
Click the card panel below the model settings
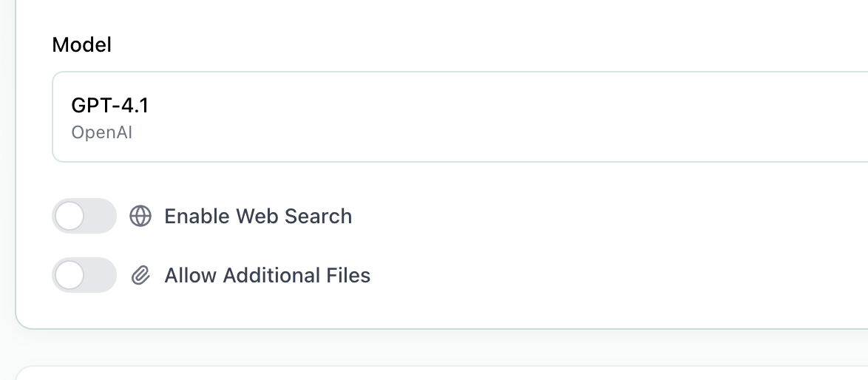tap(444, 373)
